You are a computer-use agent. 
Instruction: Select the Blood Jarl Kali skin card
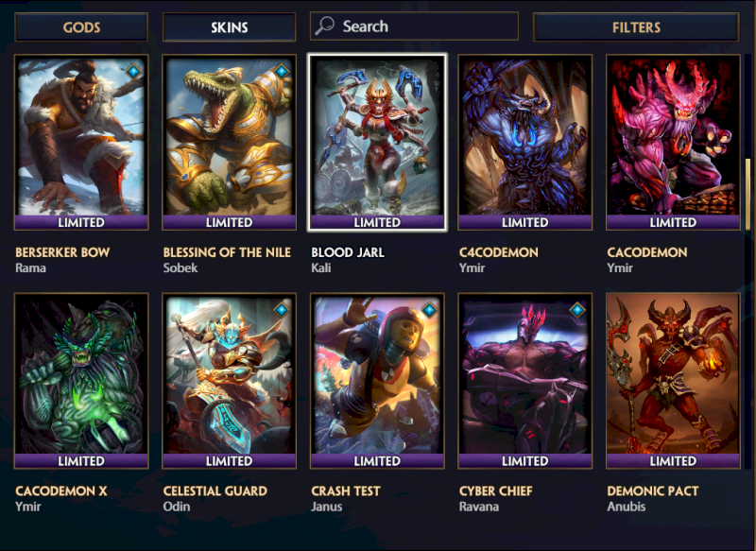pos(377,142)
